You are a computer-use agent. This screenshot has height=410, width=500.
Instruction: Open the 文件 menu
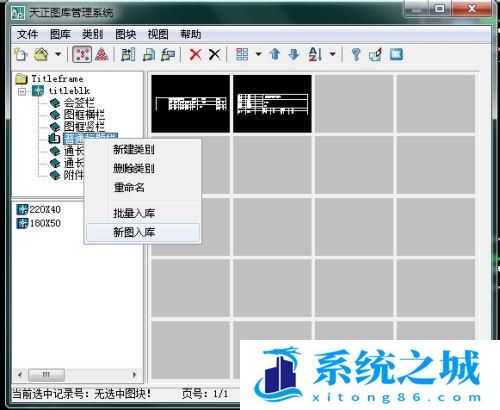tap(27, 34)
